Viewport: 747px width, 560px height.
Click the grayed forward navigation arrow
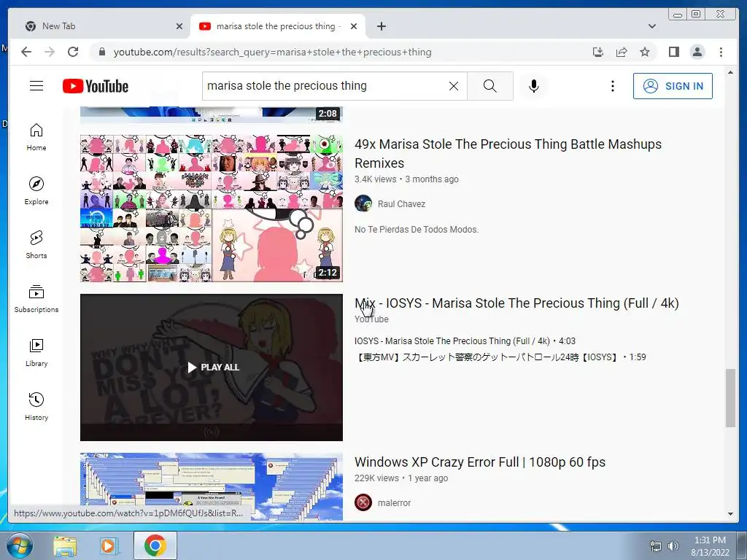coord(50,52)
